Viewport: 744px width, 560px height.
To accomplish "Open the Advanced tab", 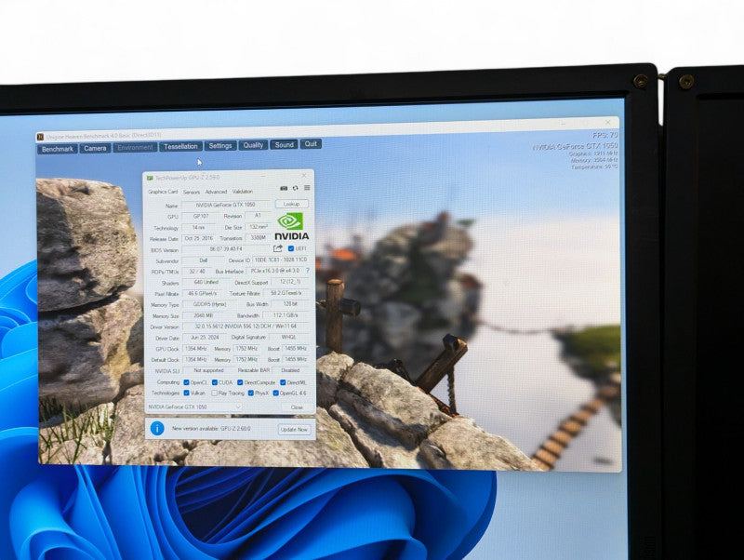I will (216, 192).
